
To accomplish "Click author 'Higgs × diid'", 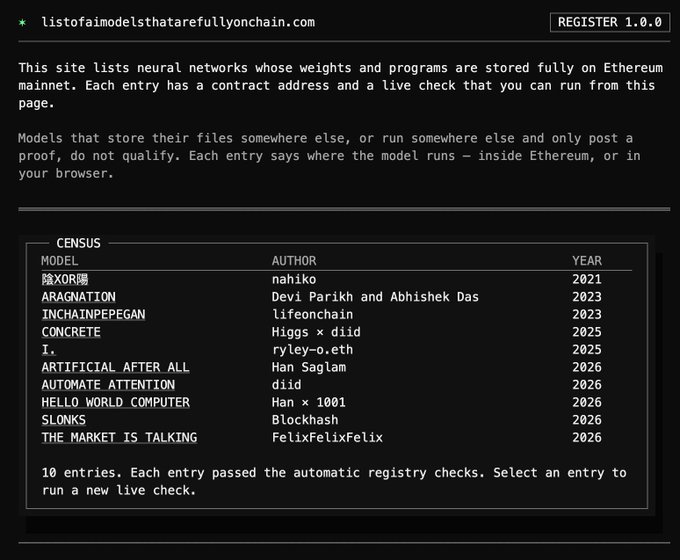I will pos(316,332).
